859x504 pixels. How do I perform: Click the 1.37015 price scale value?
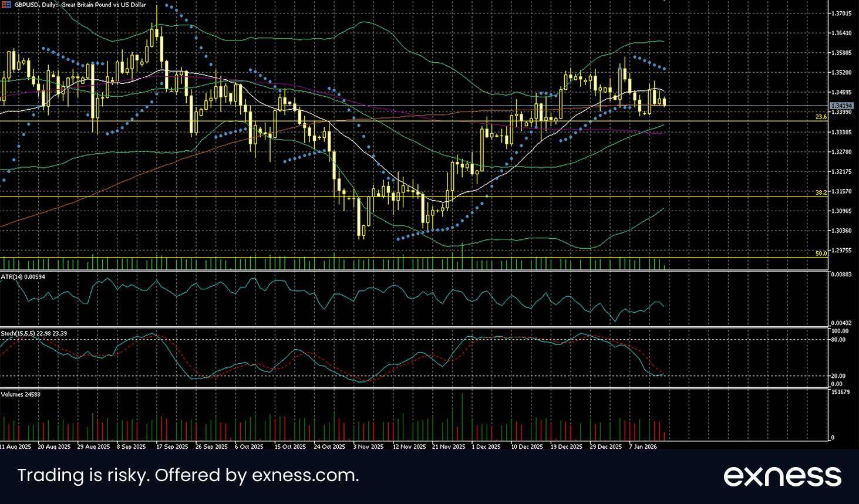(x=842, y=13)
